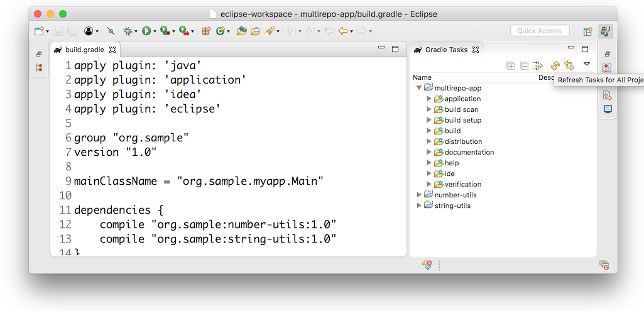
Task: Select the Gradle Tasks view tab
Action: (445, 50)
